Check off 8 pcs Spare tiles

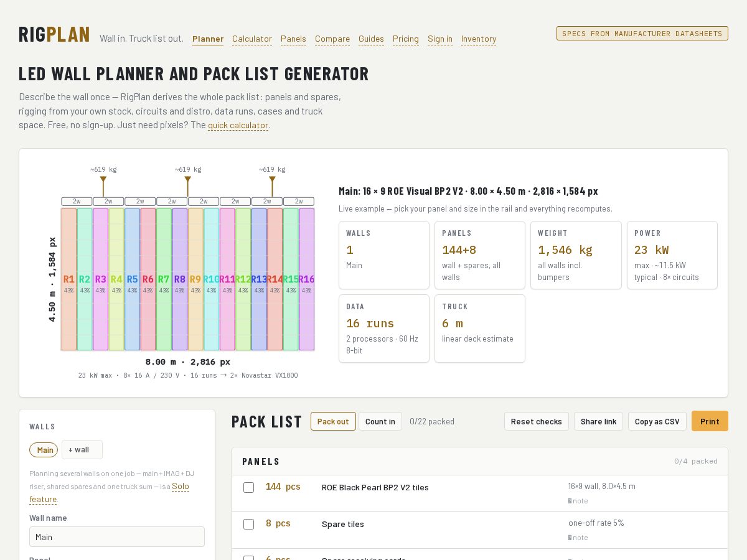point(248,524)
